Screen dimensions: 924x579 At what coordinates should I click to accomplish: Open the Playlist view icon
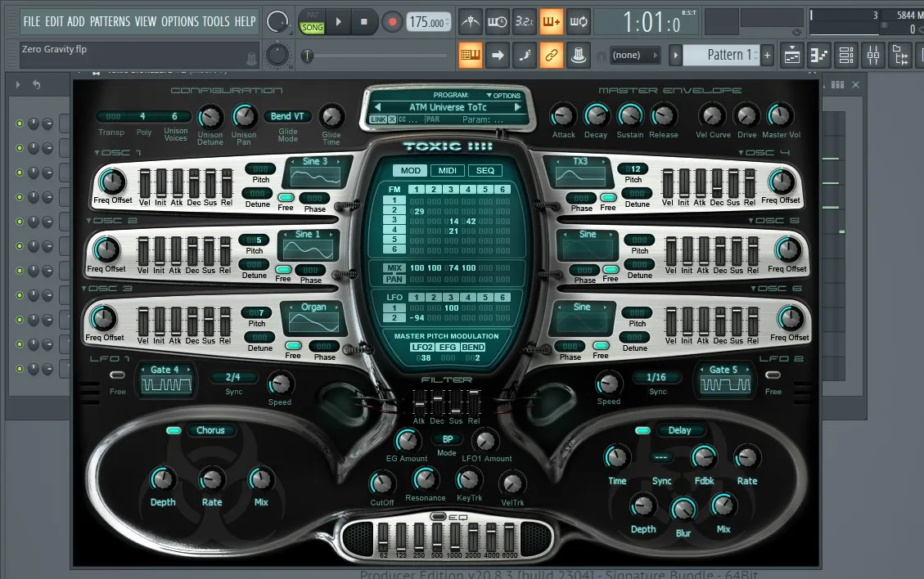(792, 56)
